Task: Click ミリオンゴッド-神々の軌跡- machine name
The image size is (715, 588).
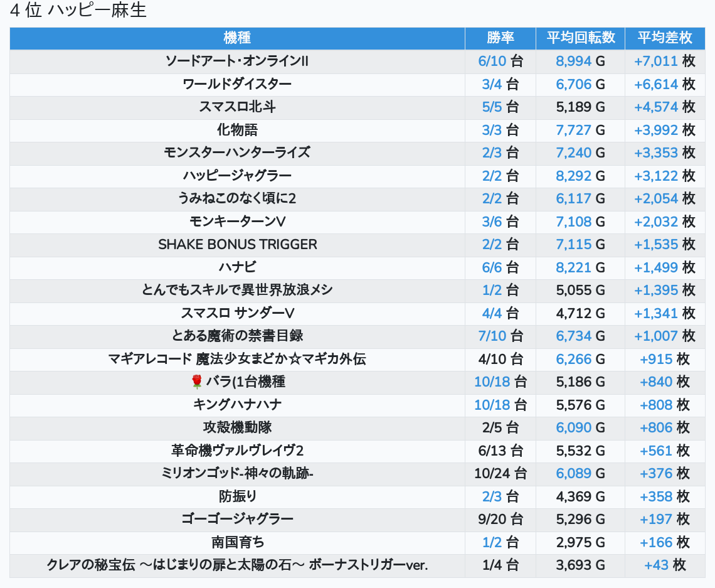Action: (x=237, y=474)
